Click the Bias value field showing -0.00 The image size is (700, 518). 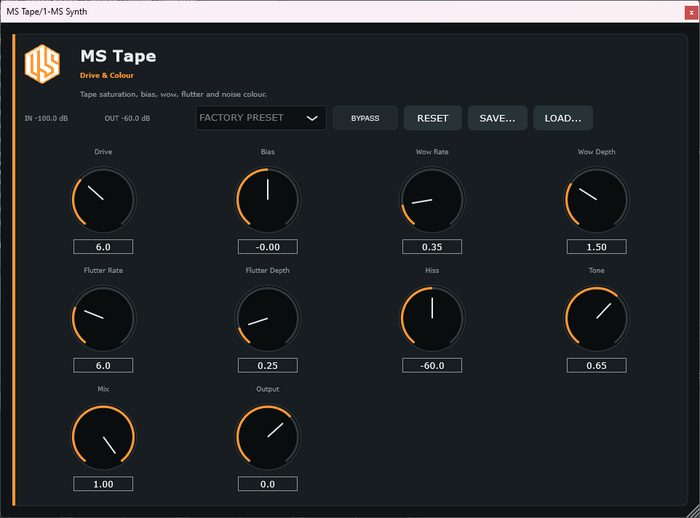[x=268, y=246]
